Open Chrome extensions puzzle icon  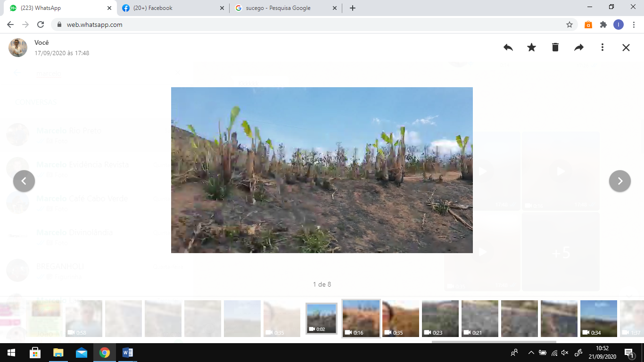pyautogui.click(x=603, y=25)
